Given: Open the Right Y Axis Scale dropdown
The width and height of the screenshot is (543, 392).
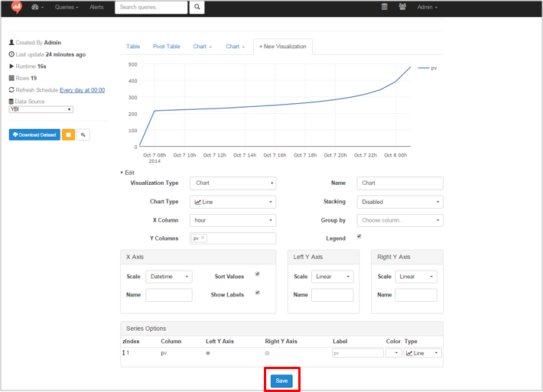Looking at the screenshot, I should pyautogui.click(x=416, y=277).
